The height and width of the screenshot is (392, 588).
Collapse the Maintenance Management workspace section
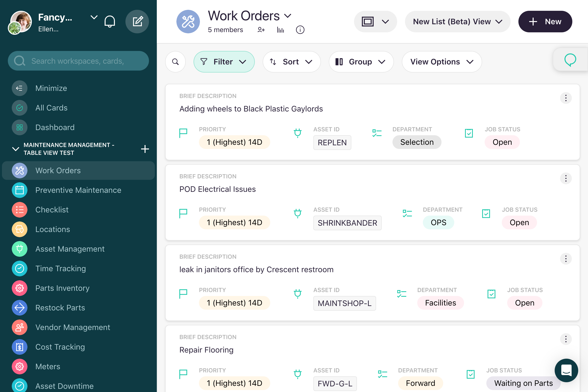tap(15, 149)
